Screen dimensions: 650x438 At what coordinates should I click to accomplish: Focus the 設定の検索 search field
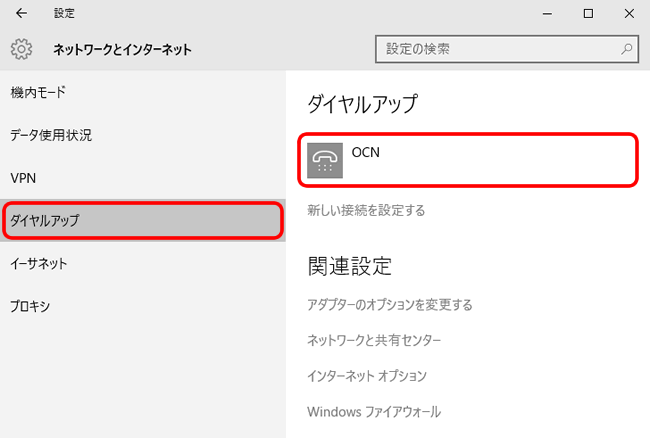pyautogui.click(x=500, y=48)
